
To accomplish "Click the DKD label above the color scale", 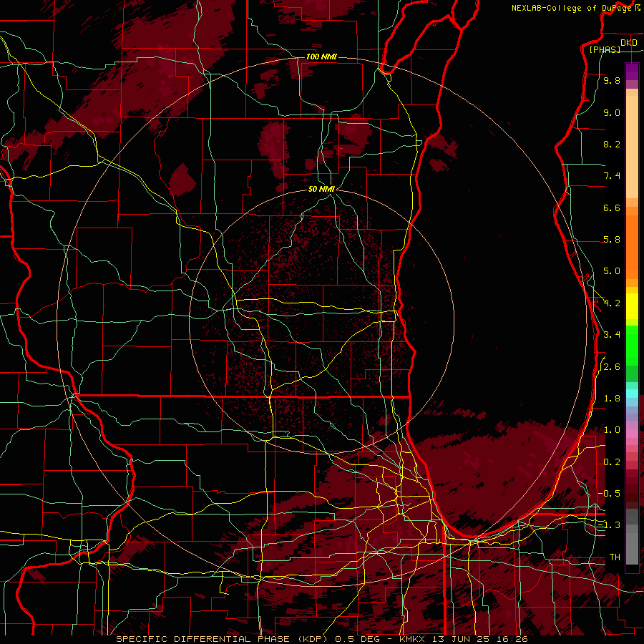I will [629, 43].
